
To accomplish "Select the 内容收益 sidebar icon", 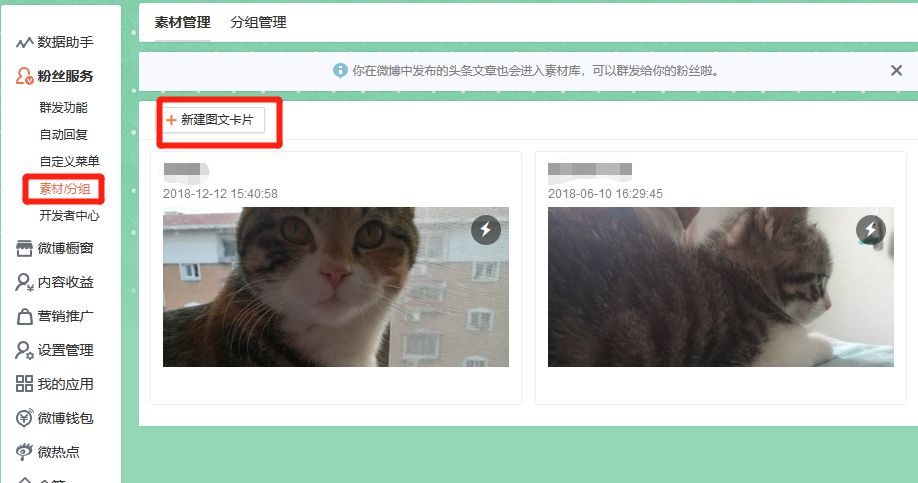I will click(x=24, y=282).
